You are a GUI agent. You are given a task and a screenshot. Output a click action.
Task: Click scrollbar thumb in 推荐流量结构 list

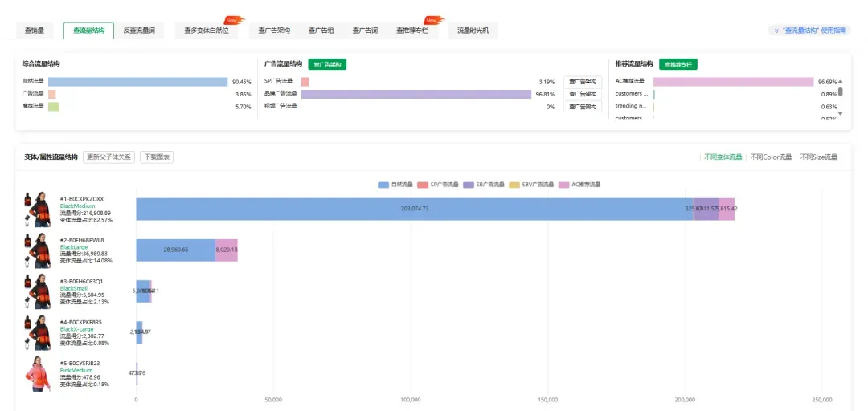(x=841, y=92)
